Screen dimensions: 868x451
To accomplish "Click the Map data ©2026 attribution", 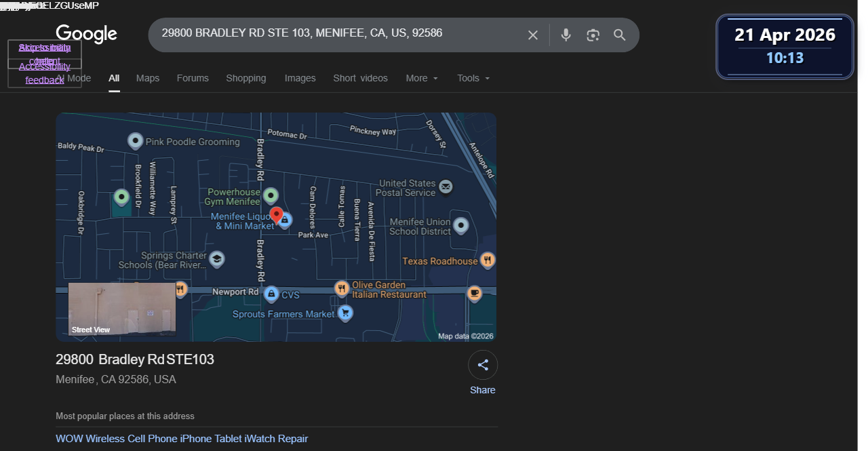I will click(x=466, y=336).
